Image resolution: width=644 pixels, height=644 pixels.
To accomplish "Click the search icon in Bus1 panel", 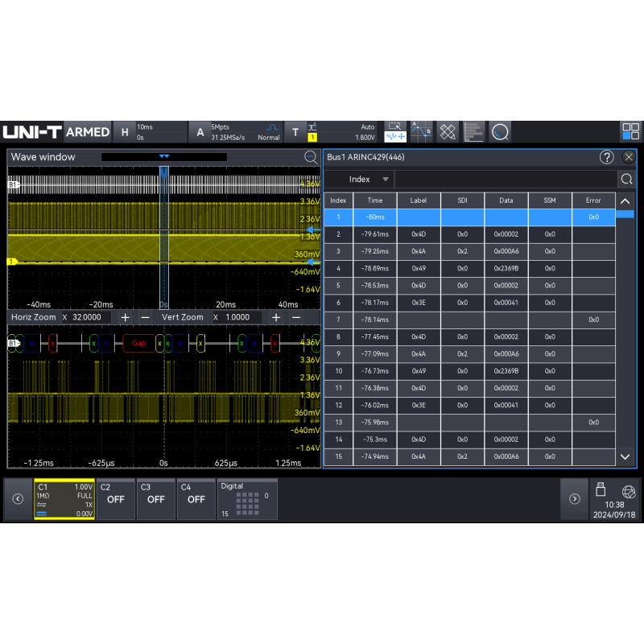I will pyautogui.click(x=626, y=179).
